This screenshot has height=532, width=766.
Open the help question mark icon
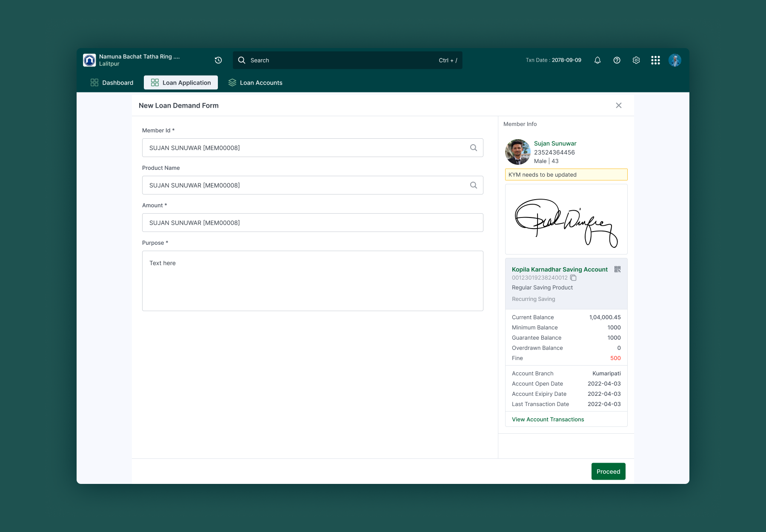pyautogui.click(x=617, y=60)
